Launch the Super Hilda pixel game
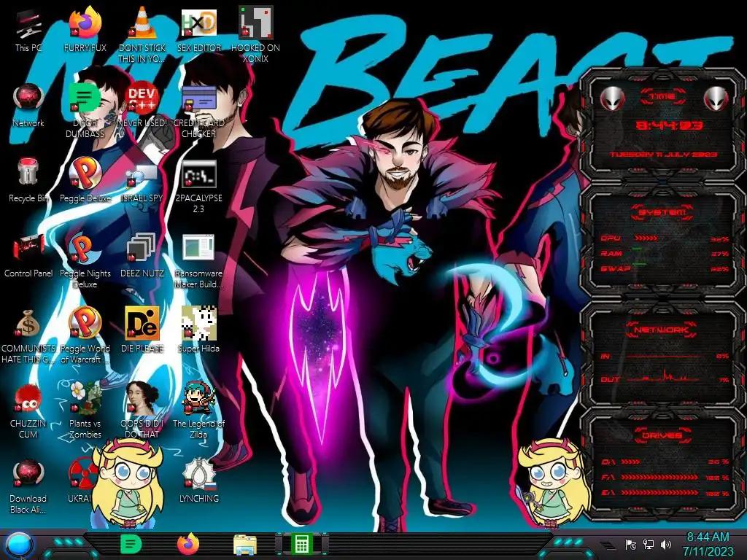Viewport: 747px width, 560px height. coord(198,330)
